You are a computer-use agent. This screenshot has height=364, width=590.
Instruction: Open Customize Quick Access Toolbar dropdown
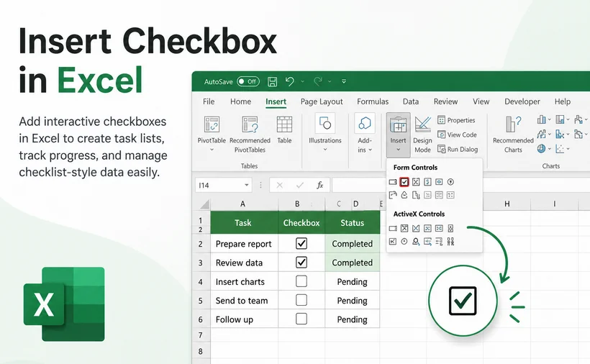pos(344,81)
